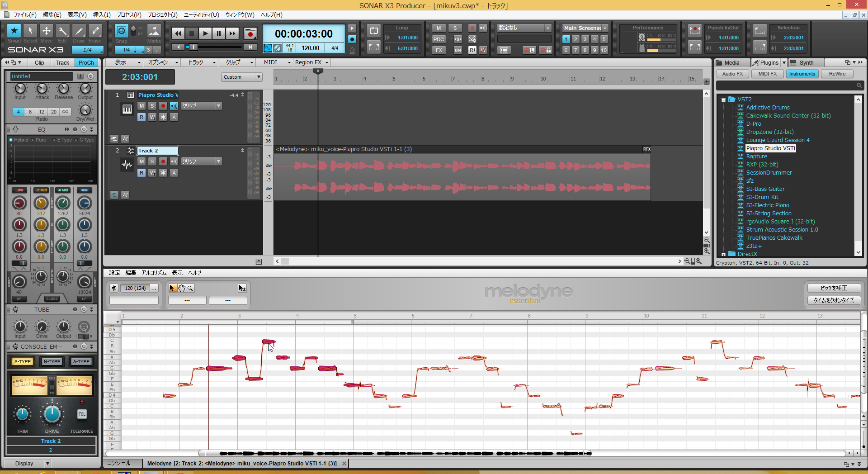This screenshot has width=868, height=474.
Task: Click the plugin browser search field
Action: (790, 85)
